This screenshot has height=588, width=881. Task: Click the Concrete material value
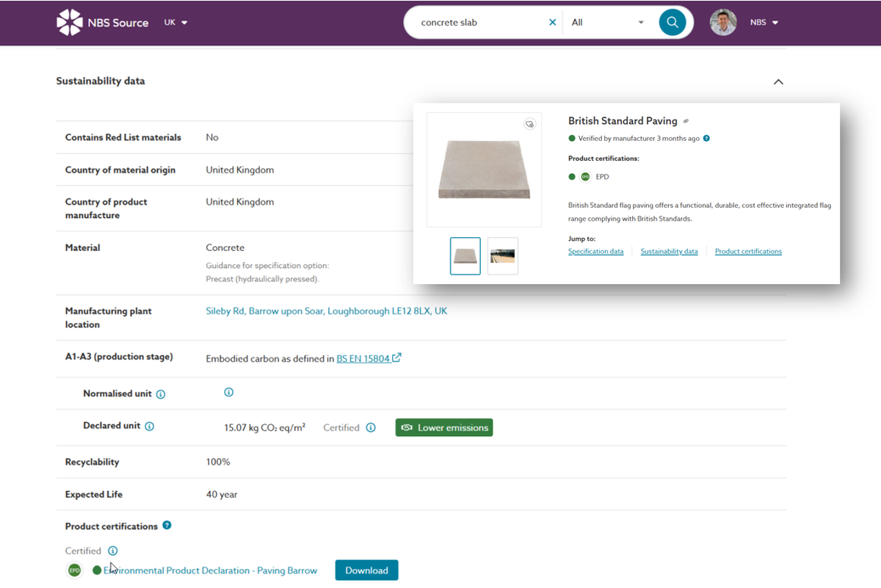tap(225, 248)
